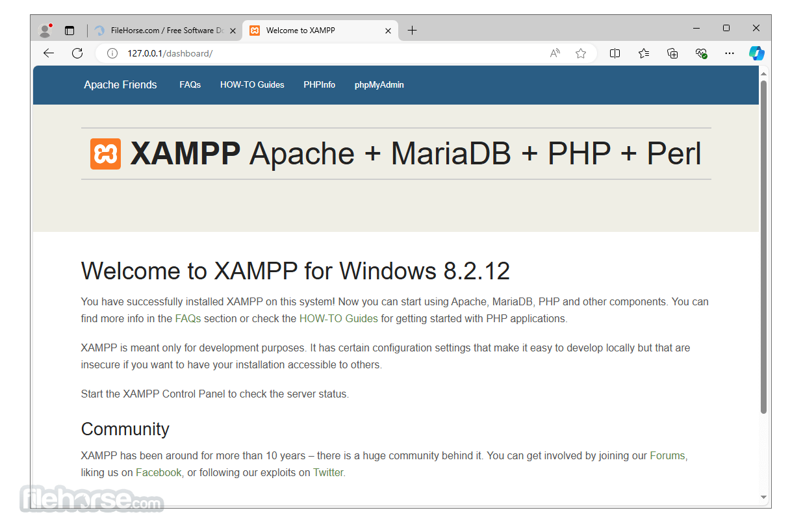
Task: Open Settings and more ellipsis menu
Action: tap(730, 53)
